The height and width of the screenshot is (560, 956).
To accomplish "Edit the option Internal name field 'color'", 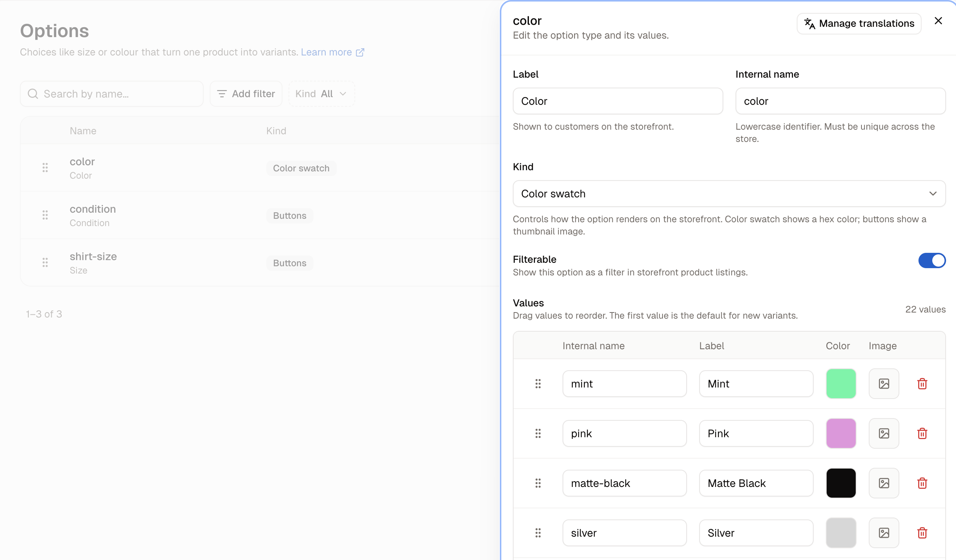I will coord(840,101).
